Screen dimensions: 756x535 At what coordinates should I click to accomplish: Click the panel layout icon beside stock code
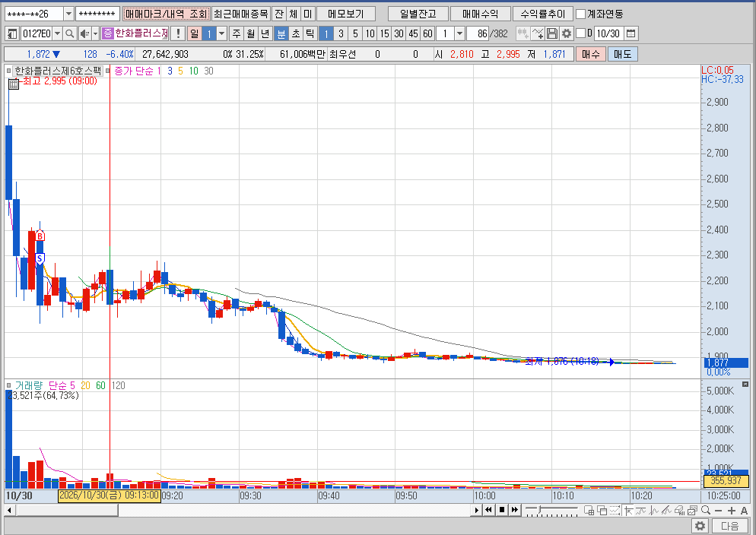12,33
